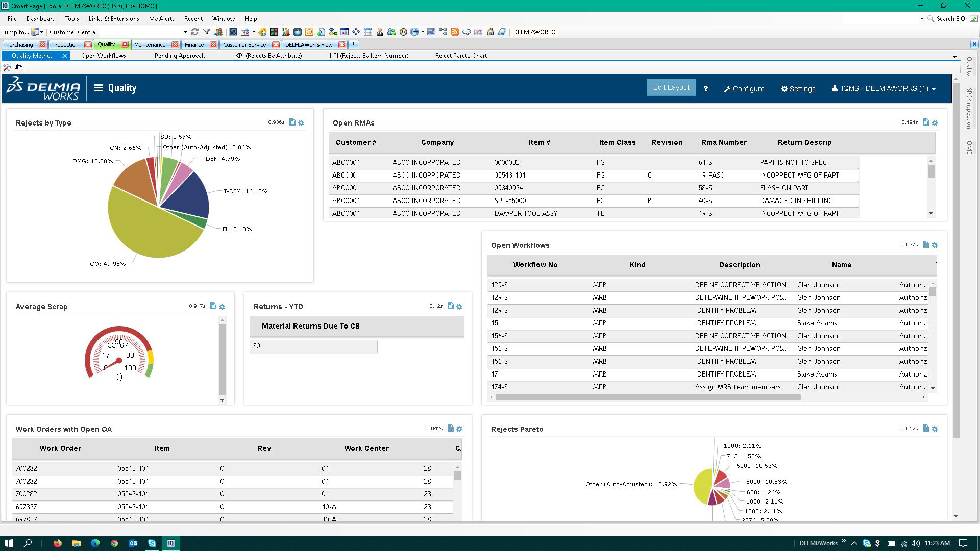Open the help question mark icon
980x551 pixels.
706,88
